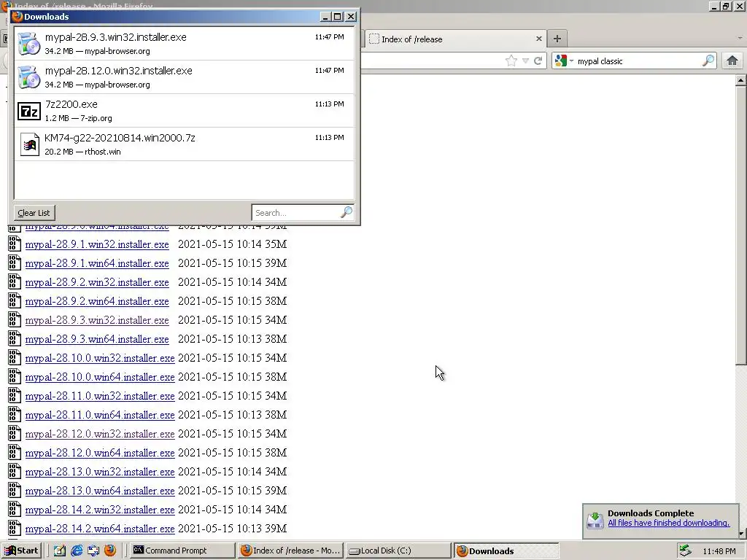The image size is (747, 560).
Task: Click the Downloads Complete notification icon
Action: pos(595,519)
